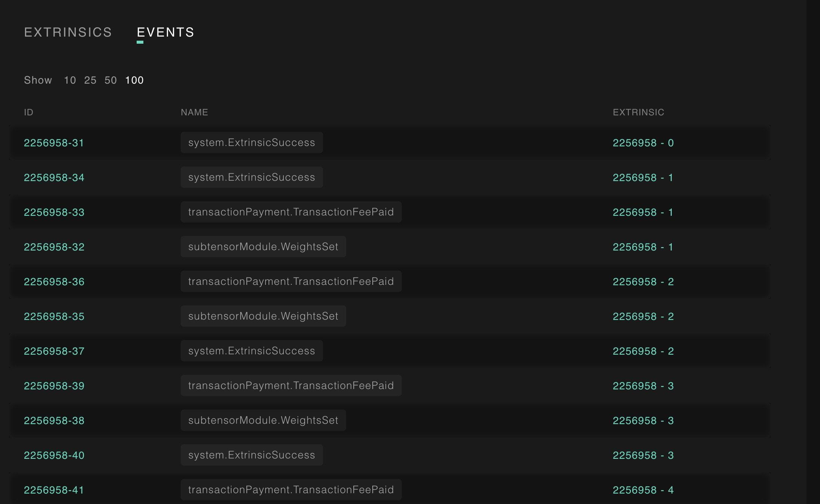Open event ID 2256958-36

pos(54,282)
